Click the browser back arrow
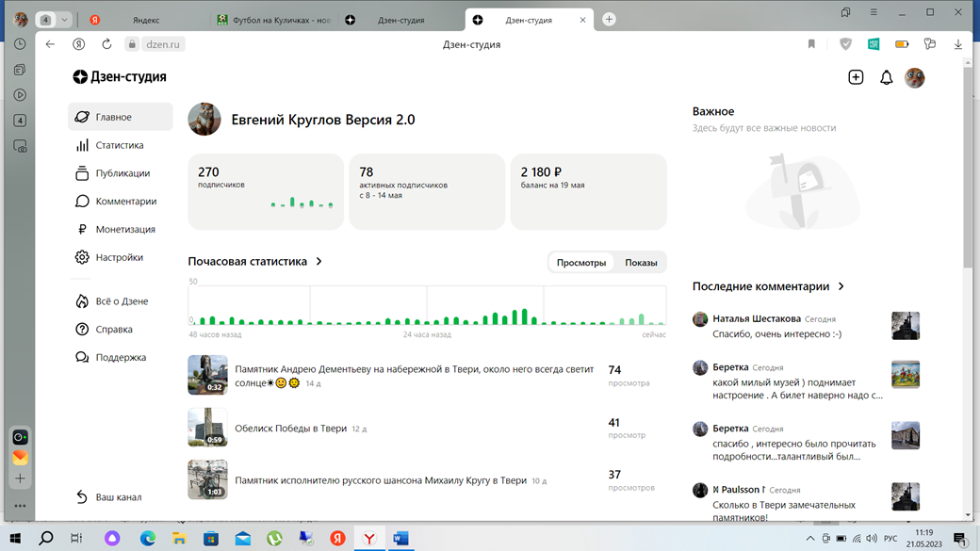Screen dimensions: 980x551 50,44
